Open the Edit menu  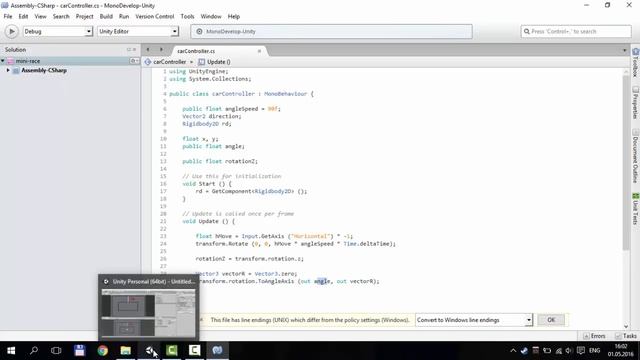coord(23,16)
